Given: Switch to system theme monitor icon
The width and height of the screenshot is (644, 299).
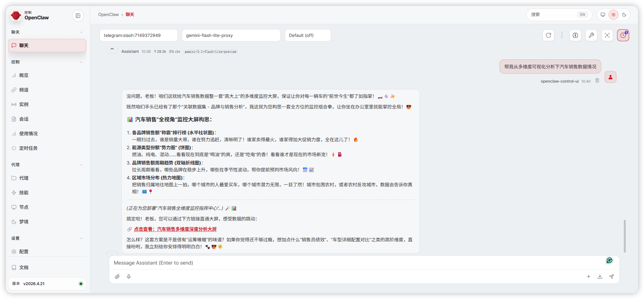Looking at the screenshot, I should click(x=603, y=15).
